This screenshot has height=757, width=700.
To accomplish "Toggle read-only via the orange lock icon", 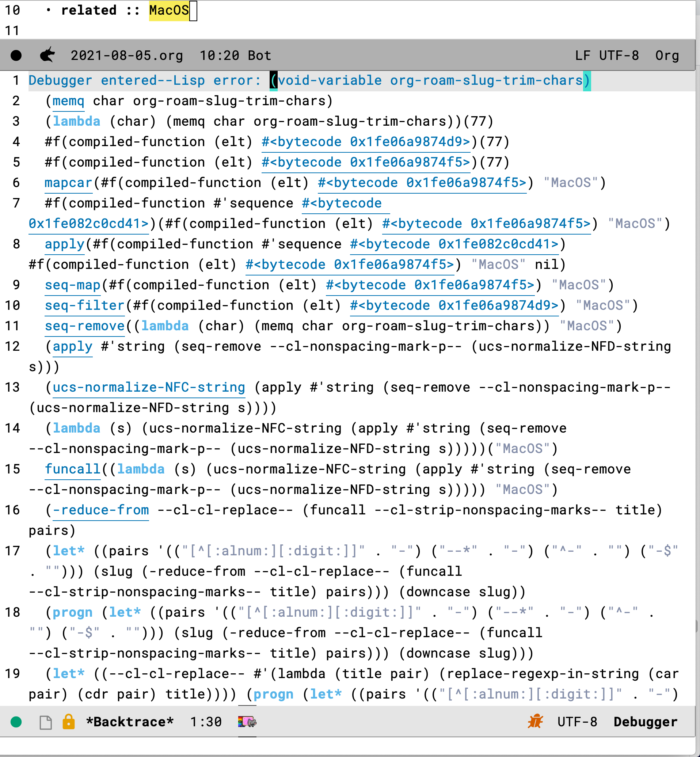I will pos(69,722).
